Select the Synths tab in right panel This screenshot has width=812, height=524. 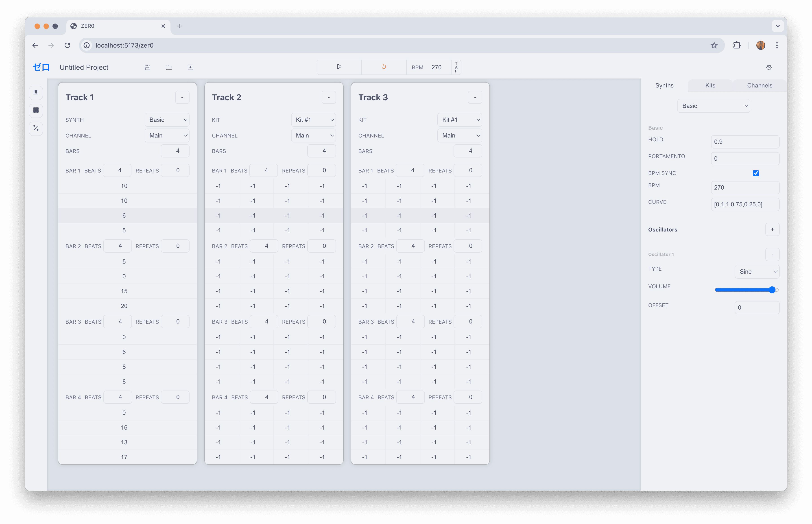(664, 85)
